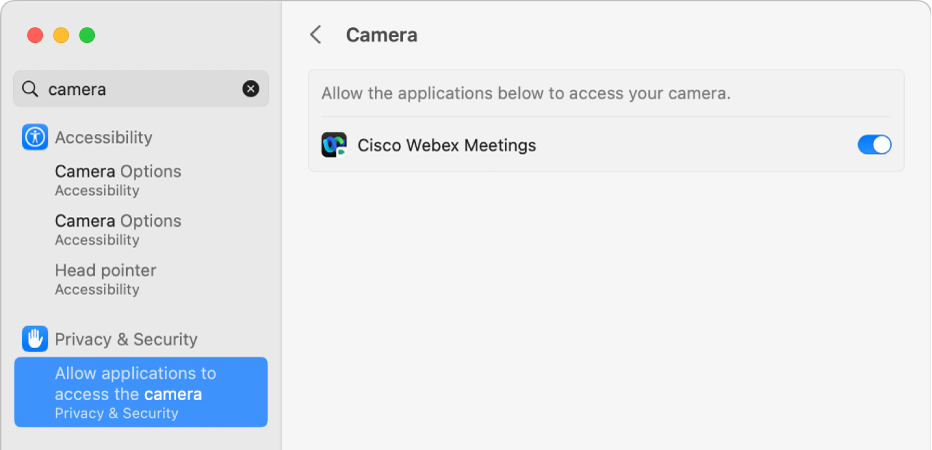Close the window with the red button
The width and height of the screenshot is (932, 450).
pyautogui.click(x=35, y=35)
